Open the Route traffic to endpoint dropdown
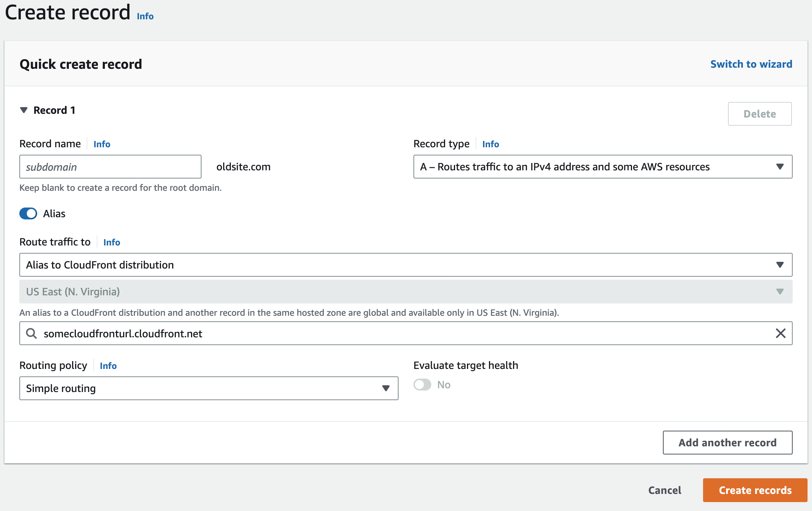The width and height of the screenshot is (812, 511). click(406, 265)
